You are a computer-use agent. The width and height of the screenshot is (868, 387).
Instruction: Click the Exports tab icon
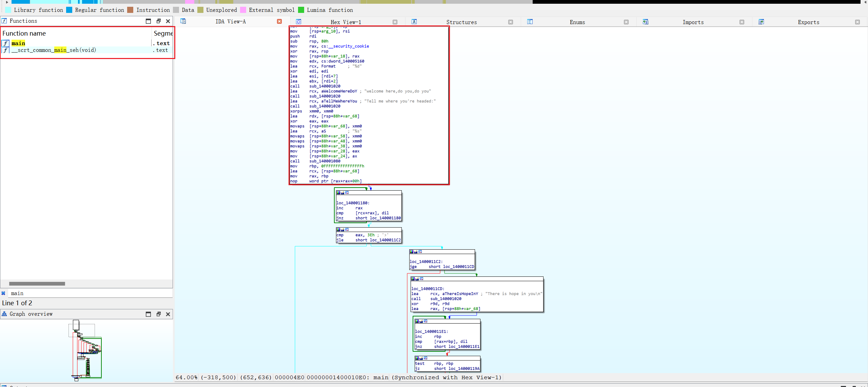pyautogui.click(x=761, y=22)
